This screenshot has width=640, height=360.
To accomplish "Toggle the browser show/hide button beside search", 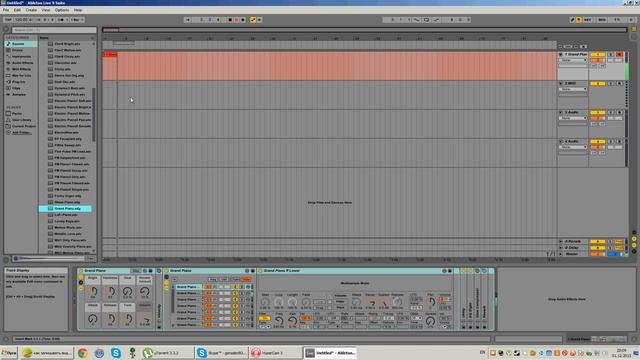I will tap(6, 30).
